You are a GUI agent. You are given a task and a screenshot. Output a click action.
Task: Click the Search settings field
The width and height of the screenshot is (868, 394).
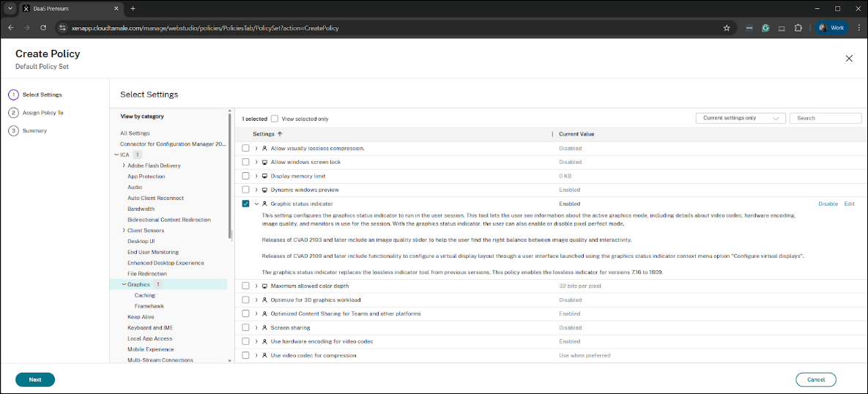coord(825,118)
